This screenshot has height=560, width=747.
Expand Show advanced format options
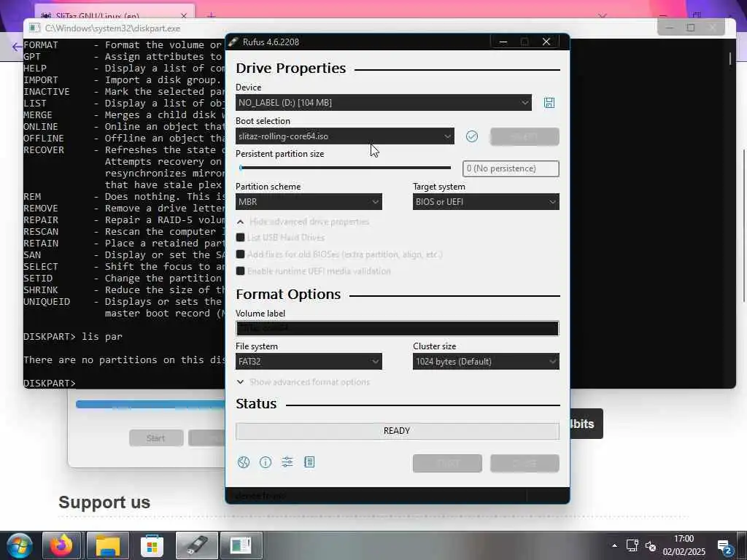(x=303, y=382)
